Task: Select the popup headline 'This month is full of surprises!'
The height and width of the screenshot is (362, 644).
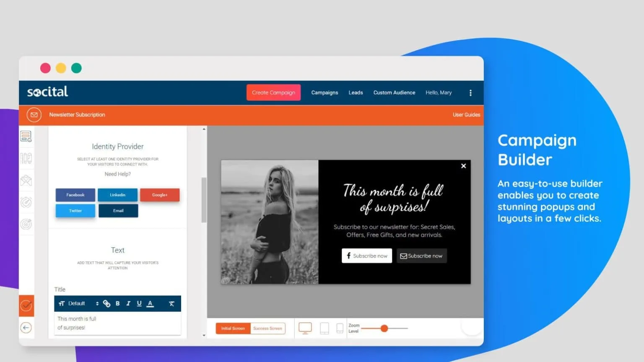Action: pyautogui.click(x=393, y=199)
